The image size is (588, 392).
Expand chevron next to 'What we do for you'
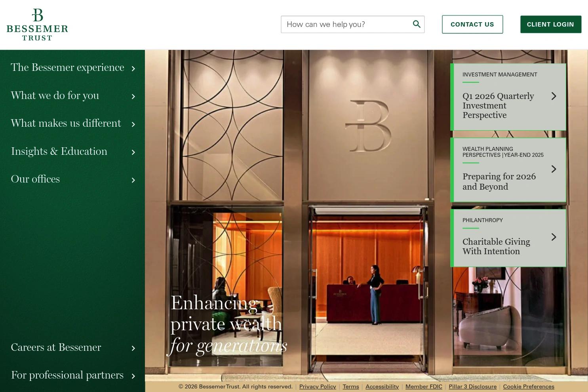point(133,97)
